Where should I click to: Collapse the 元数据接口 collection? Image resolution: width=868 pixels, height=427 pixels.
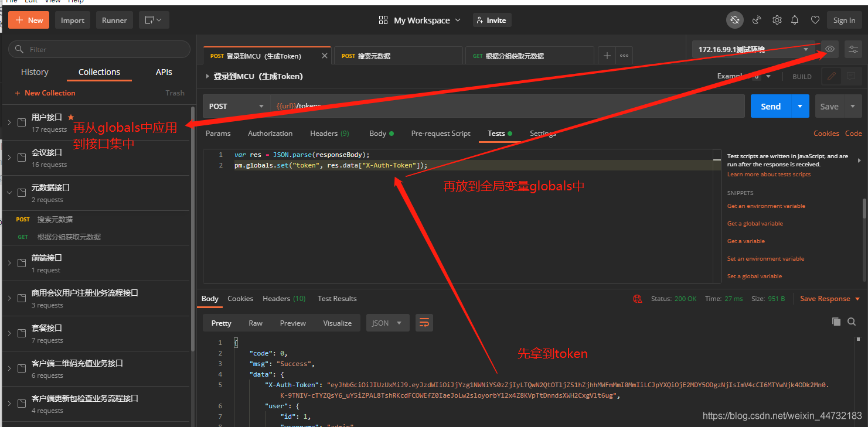pos(9,193)
